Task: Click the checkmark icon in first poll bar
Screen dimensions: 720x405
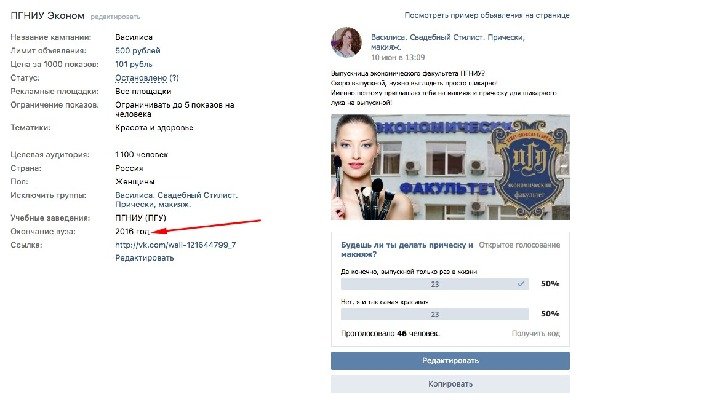Action: click(521, 284)
